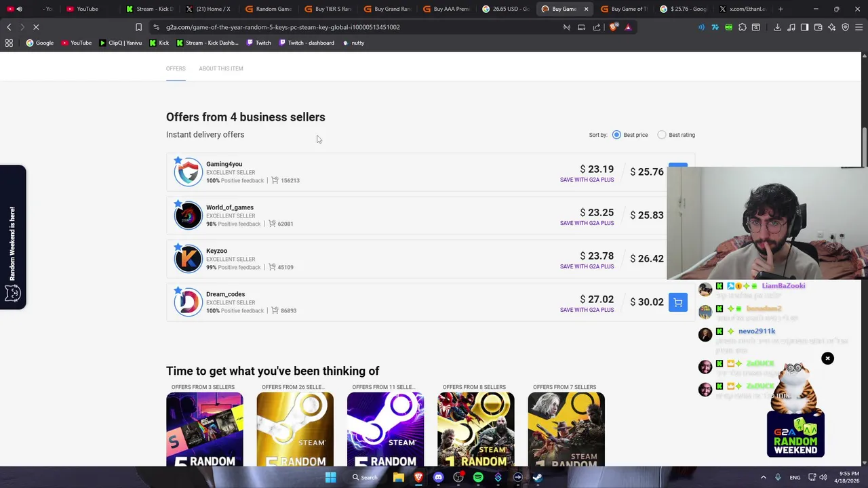Open the Windows Start menu
Viewport: 868px width, 488px height.
(x=330, y=477)
